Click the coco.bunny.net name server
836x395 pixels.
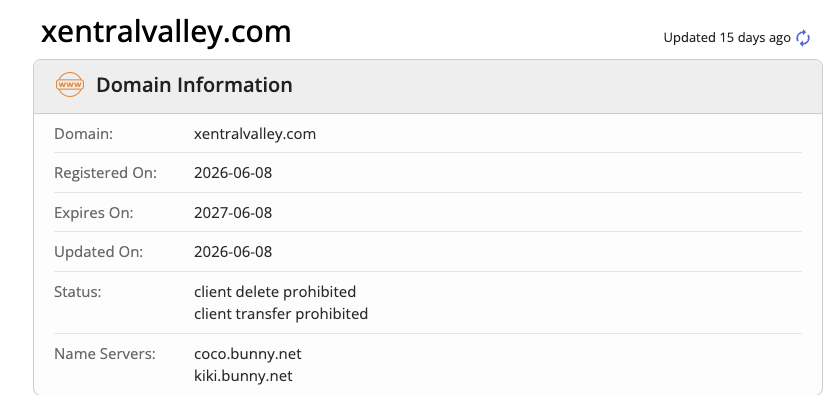point(248,354)
